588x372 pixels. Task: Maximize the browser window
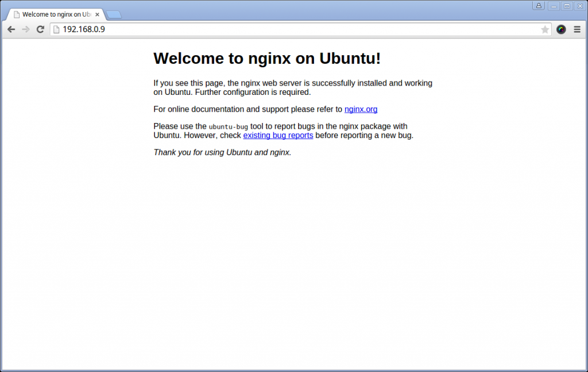tap(566, 5)
